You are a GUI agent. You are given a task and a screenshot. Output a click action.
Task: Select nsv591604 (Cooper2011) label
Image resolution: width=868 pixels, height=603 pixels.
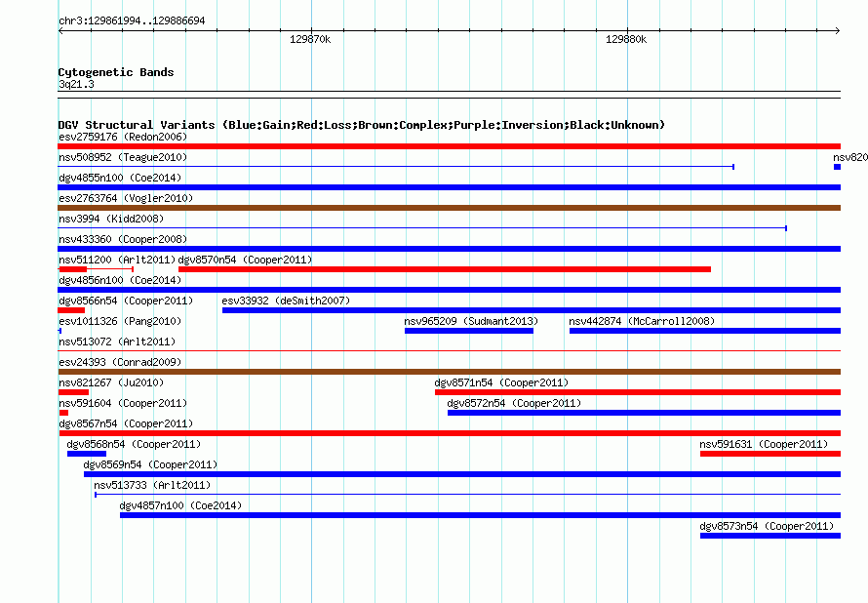pyautogui.click(x=123, y=403)
